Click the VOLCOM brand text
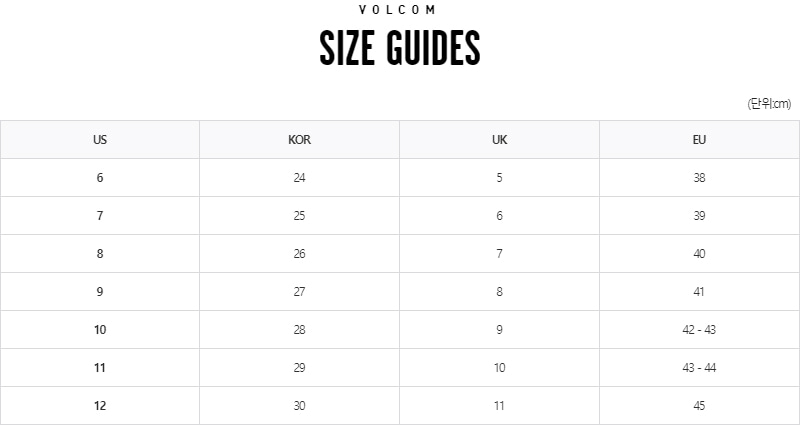Viewport: 800px width, 448px height. click(397, 10)
